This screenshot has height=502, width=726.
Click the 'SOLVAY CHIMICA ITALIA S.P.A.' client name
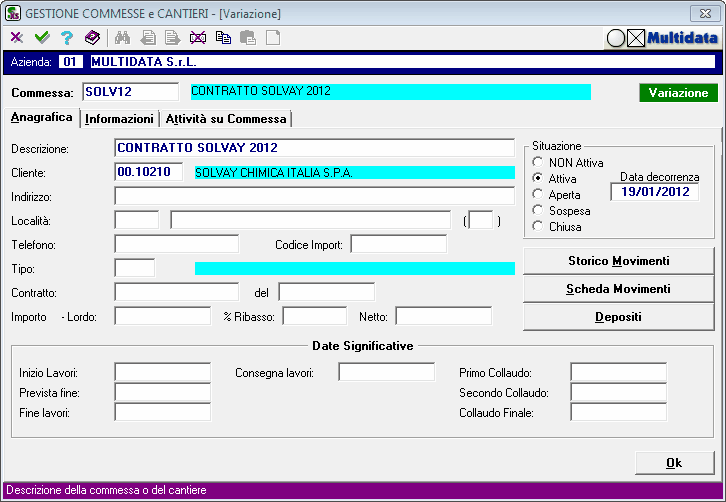tap(274, 173)
